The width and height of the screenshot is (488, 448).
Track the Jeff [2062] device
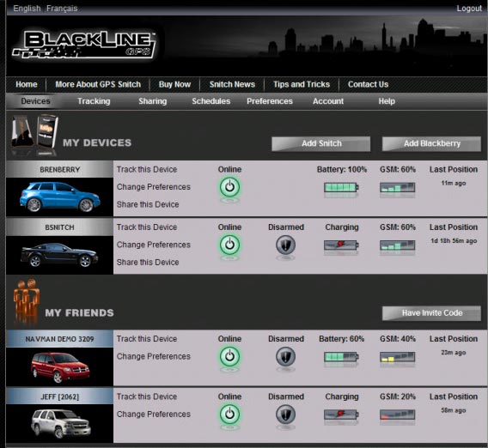pyautogui.click(x=147, y=397)
